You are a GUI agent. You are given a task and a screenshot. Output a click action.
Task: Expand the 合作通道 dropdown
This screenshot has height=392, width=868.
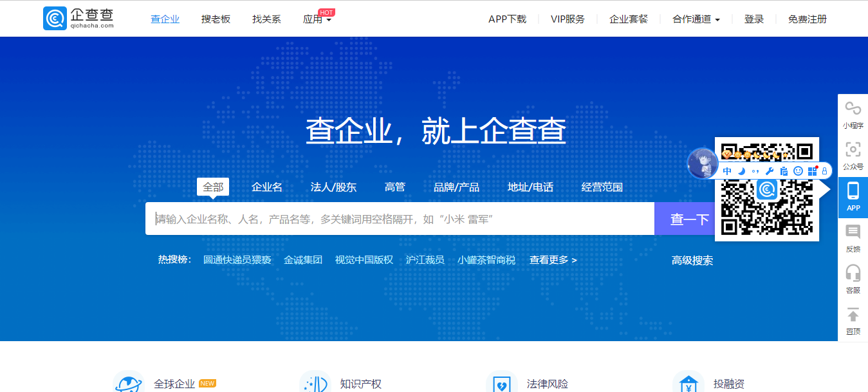[x=696, y=19]
